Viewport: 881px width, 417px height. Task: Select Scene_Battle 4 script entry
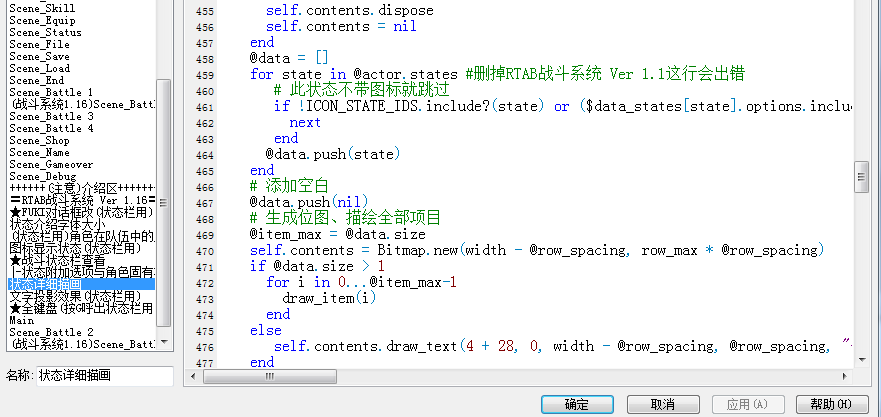(x=51, y=128)
